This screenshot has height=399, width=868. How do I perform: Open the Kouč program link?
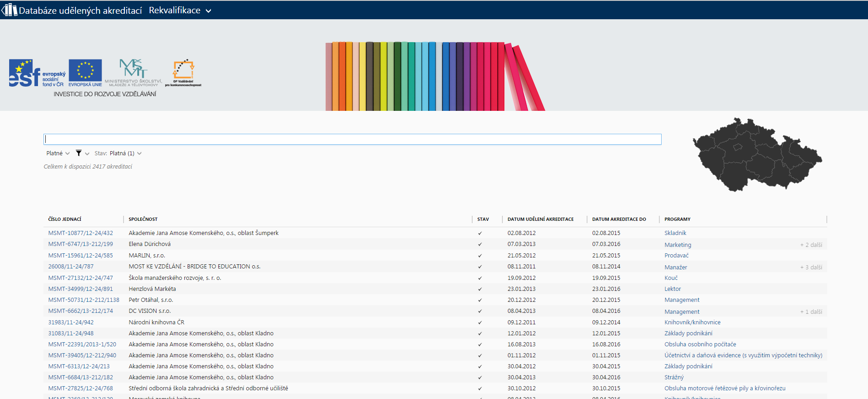[x=671, y=278]
